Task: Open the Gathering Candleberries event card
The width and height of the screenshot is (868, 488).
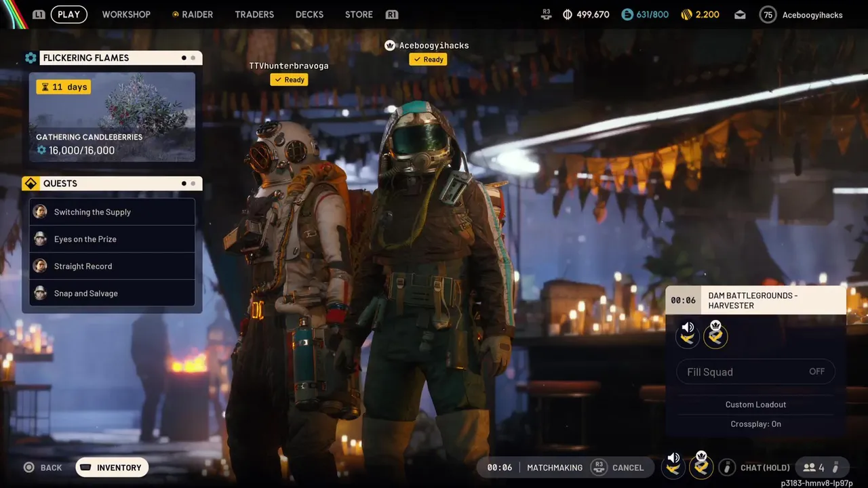Action: pyautogui.click(x=112, y=117)
